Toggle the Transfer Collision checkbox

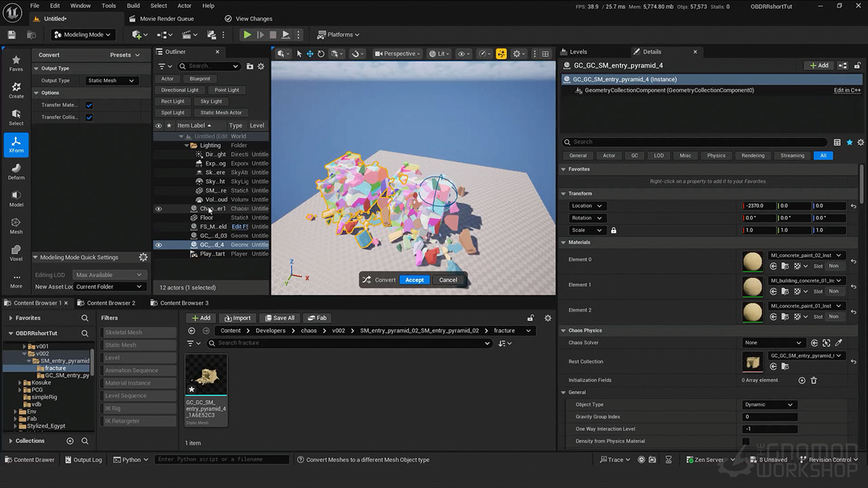pos(89,117)
